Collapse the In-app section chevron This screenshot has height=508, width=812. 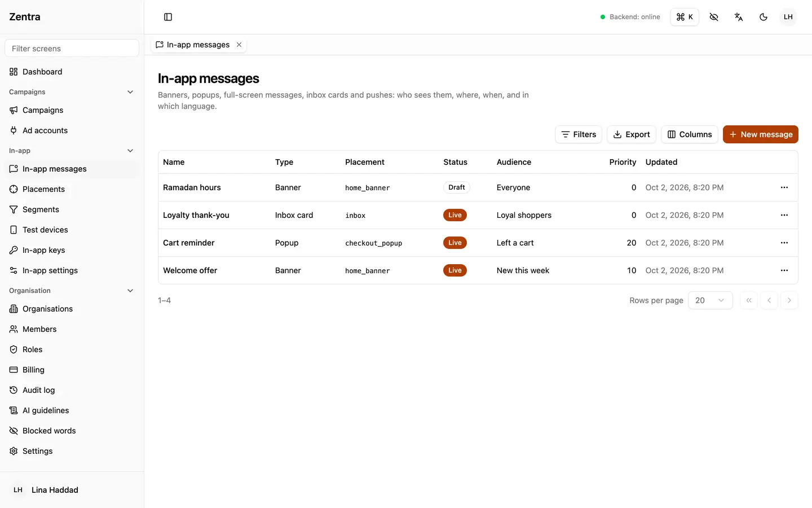pyautogui.click(x=130, y=151)
